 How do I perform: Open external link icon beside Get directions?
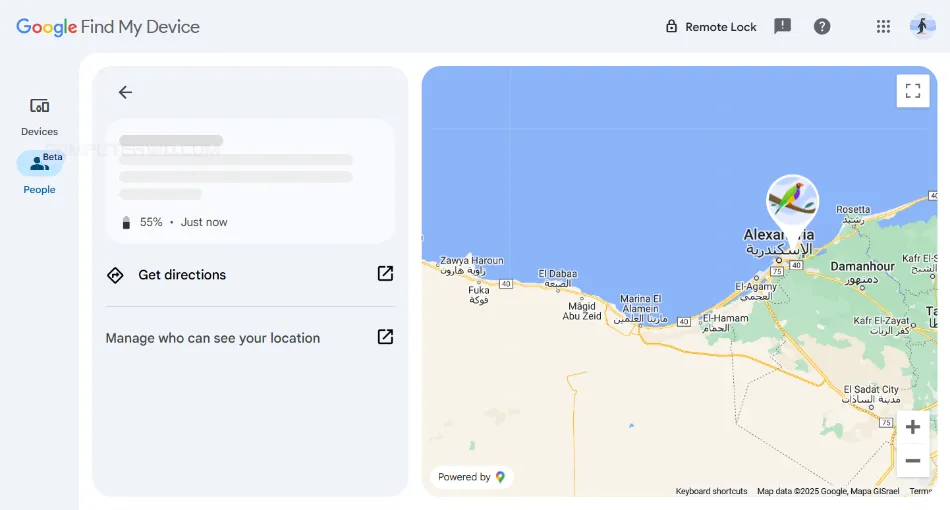[x=385, y=273]
